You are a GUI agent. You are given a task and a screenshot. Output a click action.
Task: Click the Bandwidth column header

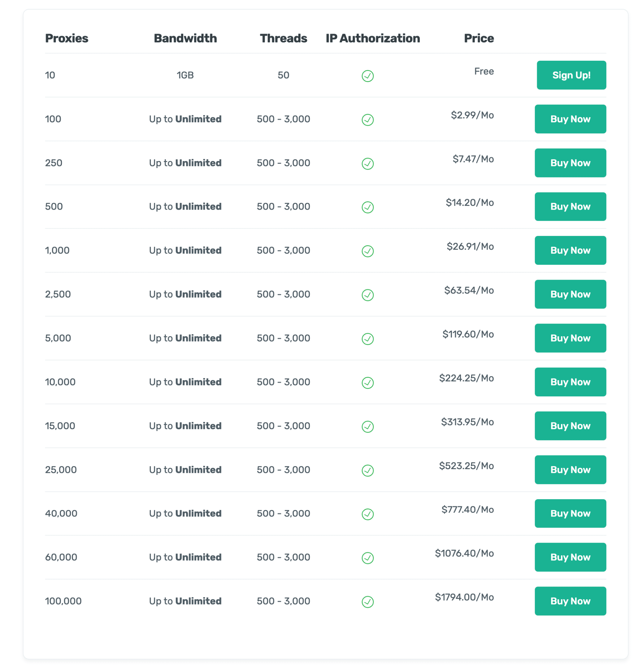point(185,38)
